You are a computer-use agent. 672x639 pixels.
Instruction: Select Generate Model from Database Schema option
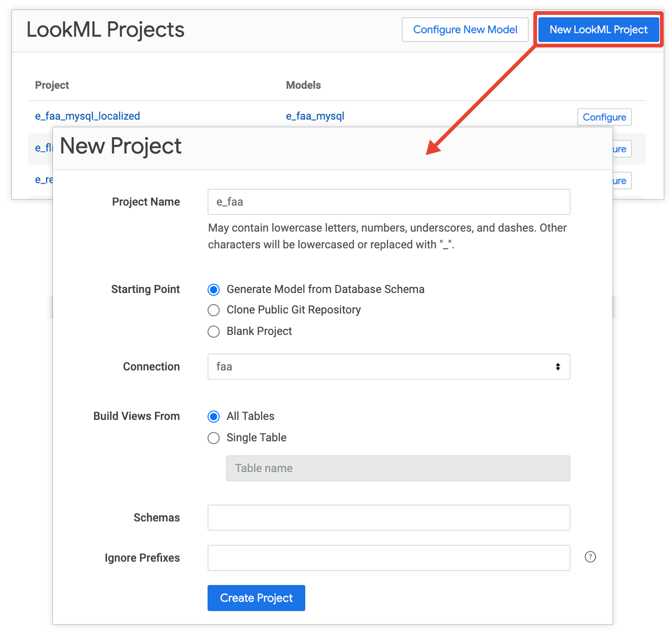pyautogui.click(x=214, y=290)
